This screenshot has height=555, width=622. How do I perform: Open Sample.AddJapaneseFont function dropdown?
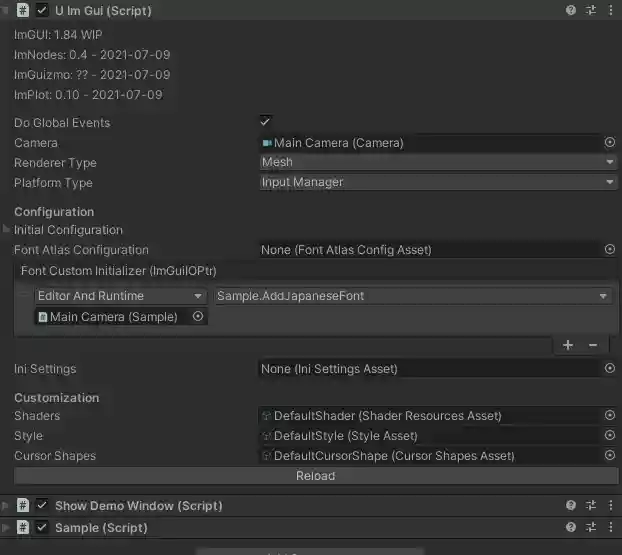point(413,296)
